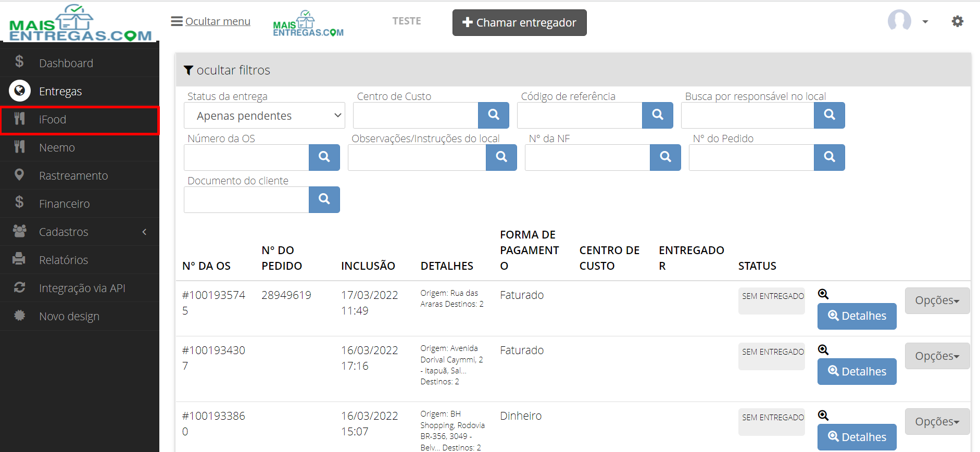The image size is (980, 452).
Task: Click the Dashboard dollar icon
Action: pos(19,61)
